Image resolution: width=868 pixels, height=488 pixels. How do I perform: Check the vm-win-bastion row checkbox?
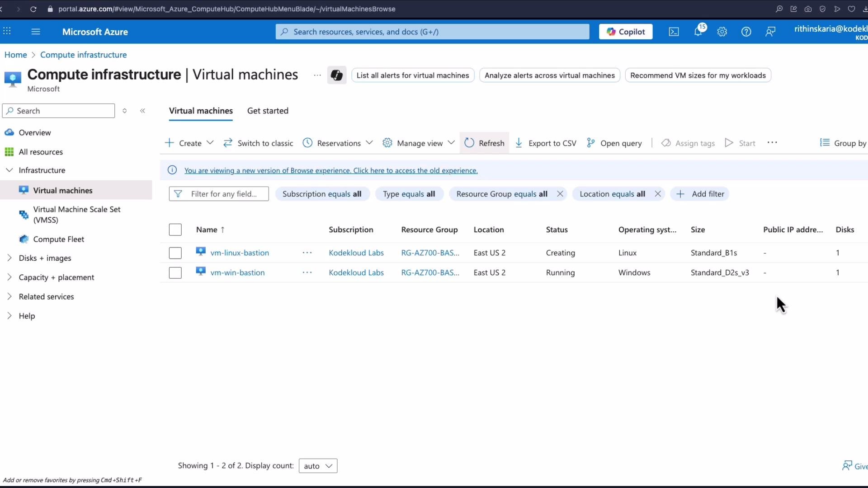175,273
